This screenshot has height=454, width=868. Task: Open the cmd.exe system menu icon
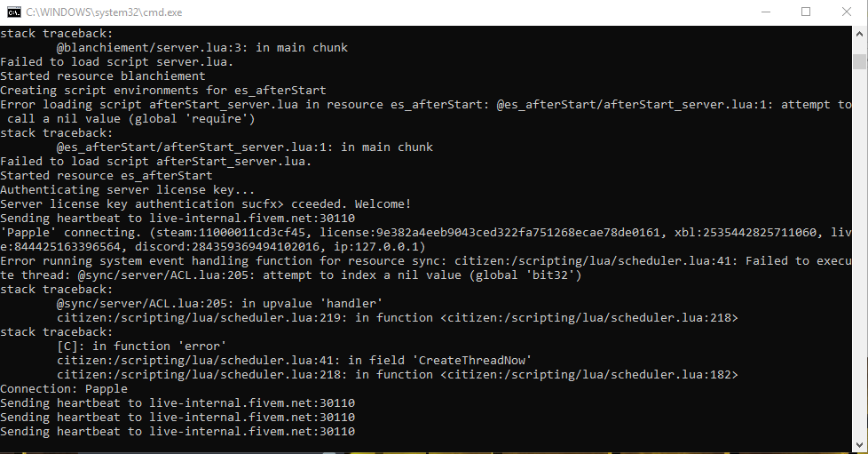coord(14,12)
